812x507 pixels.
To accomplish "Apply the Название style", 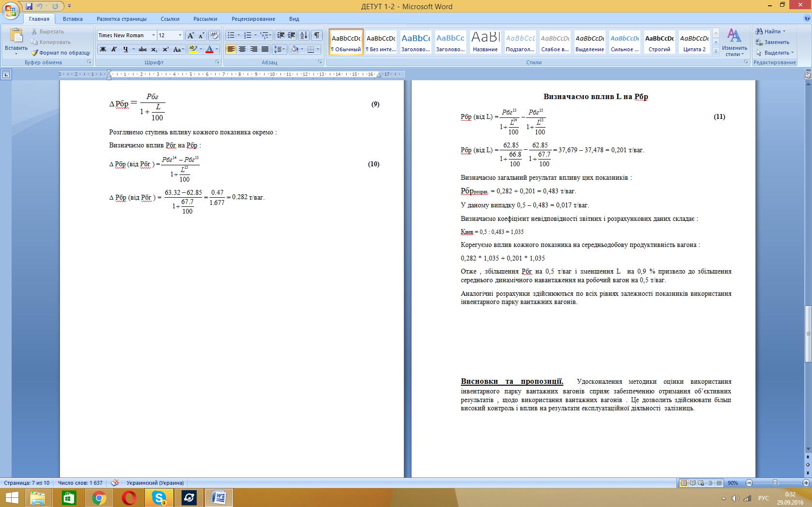I will (x=485, y=43).
